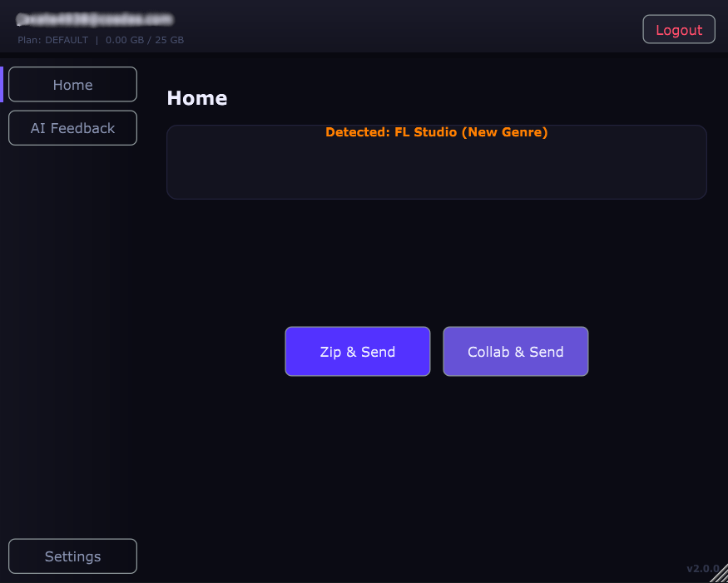Screen dimensions: 728x583
Task: Click the v2.0.0 version label
Action: coord(703,569)
